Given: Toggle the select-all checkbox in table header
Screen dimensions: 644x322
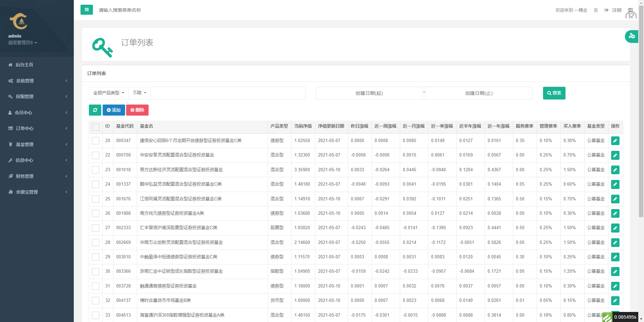Looking at the screenshot, I should click(96, 127).
